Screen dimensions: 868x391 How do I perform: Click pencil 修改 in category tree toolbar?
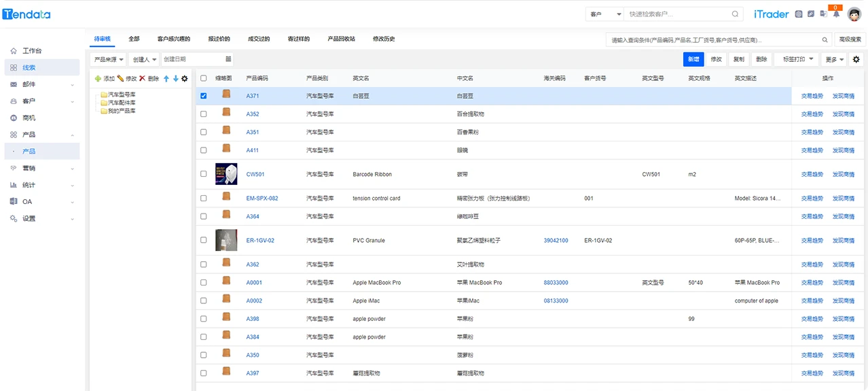click(x=127, y=79)
